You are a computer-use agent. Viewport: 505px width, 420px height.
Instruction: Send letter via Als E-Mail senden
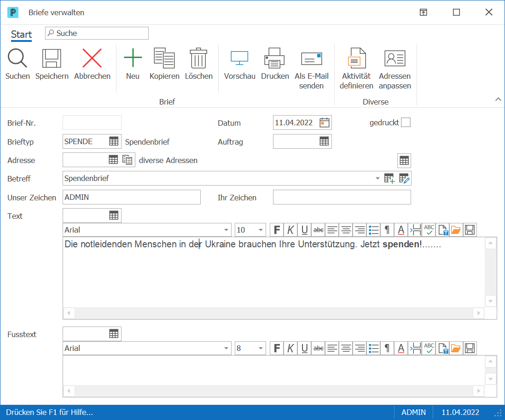(312, 69)
